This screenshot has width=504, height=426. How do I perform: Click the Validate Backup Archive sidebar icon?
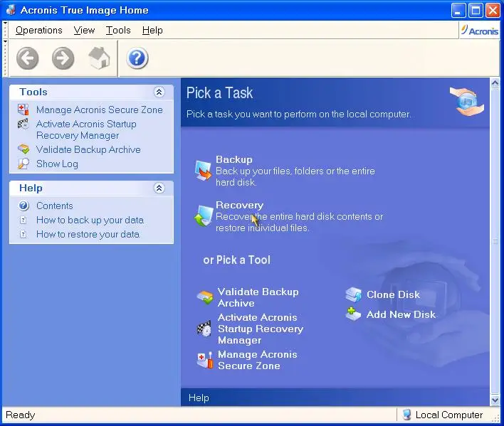(x=23, y=149)
